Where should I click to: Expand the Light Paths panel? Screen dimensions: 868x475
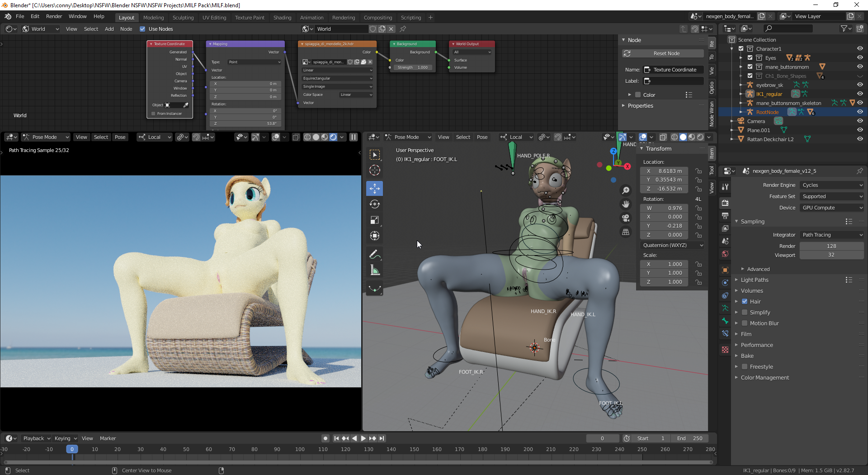(x=754, y=280)
